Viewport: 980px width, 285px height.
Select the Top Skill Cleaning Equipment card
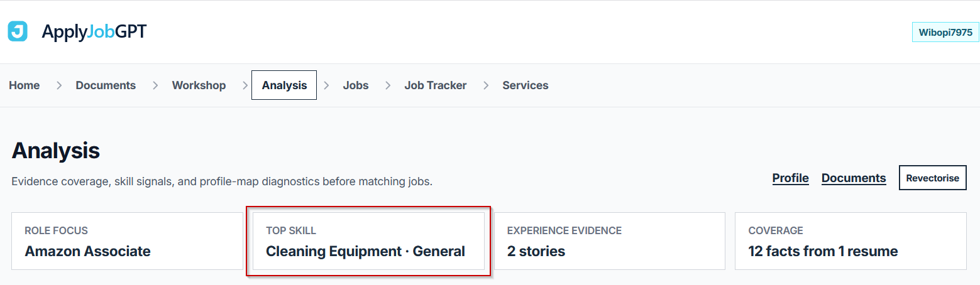[368, 241]
